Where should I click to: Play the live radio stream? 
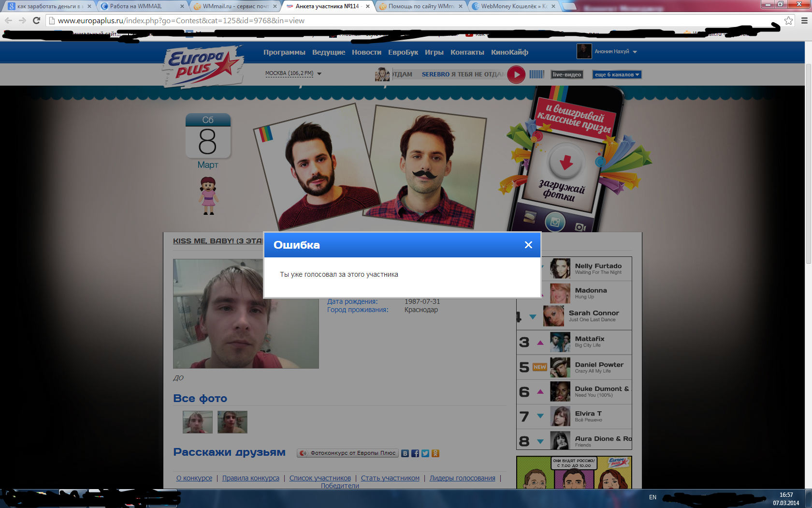tap(516, 75)
